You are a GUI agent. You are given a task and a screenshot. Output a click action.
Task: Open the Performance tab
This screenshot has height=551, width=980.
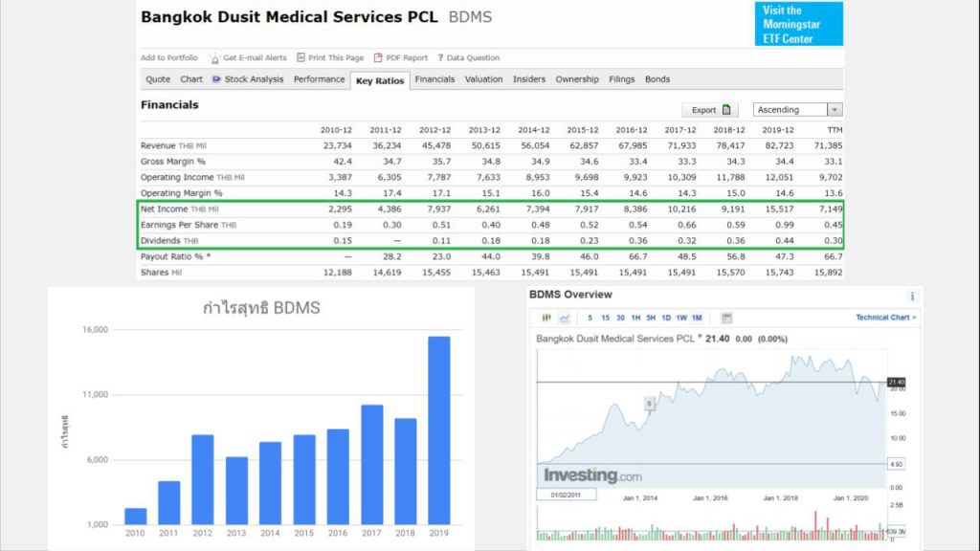(x=319, y=79)
